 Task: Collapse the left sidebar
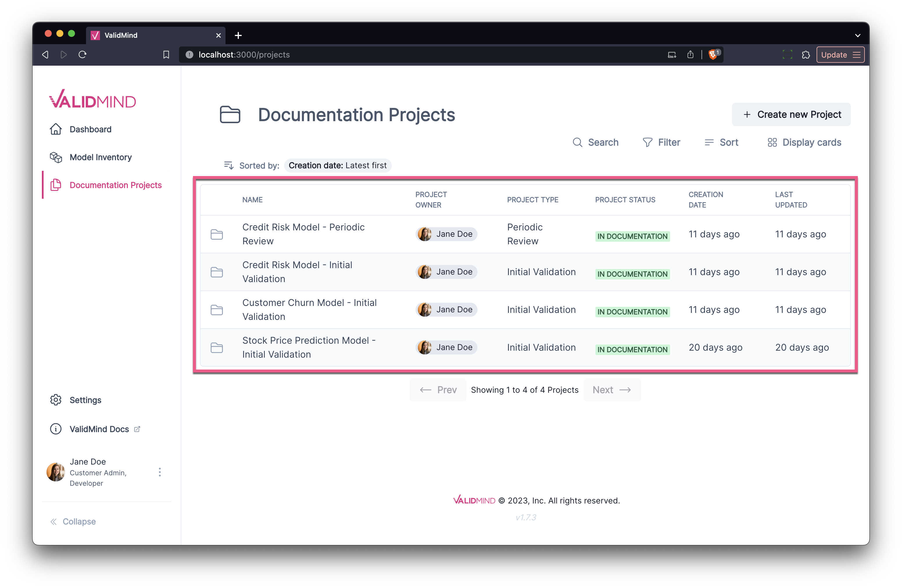point(73,521)
